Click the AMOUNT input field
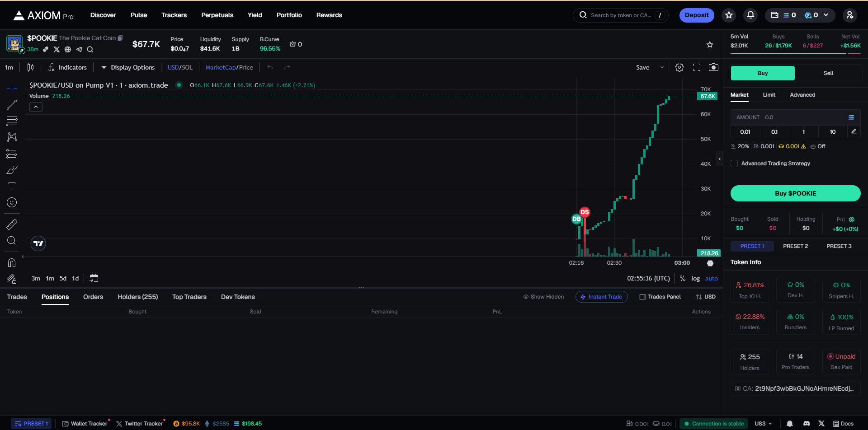This screenshot has width=868, height=430. pos(796,117)
